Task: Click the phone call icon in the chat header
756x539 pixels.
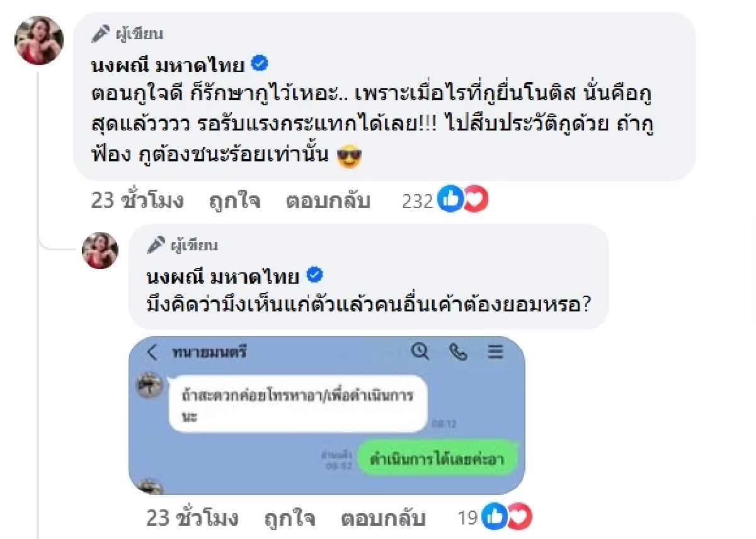Action: tap(459, 353)
